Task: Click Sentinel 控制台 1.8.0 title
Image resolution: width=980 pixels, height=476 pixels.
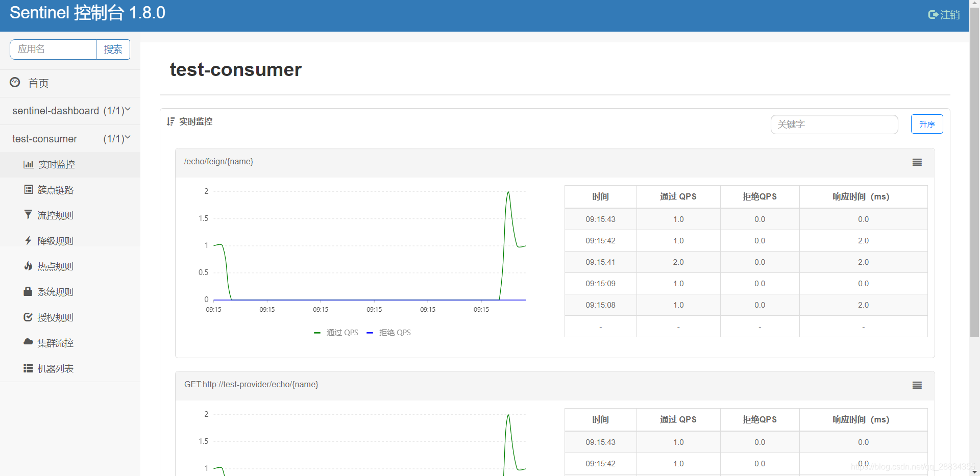Action: pos(87,13)
